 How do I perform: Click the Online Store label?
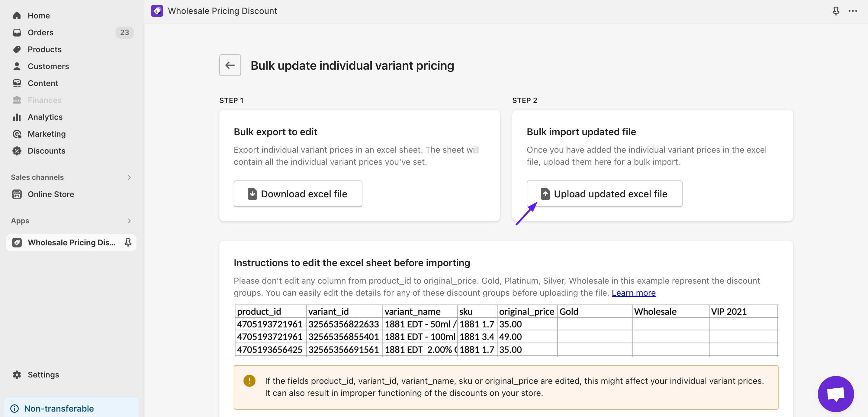(51, 194)
